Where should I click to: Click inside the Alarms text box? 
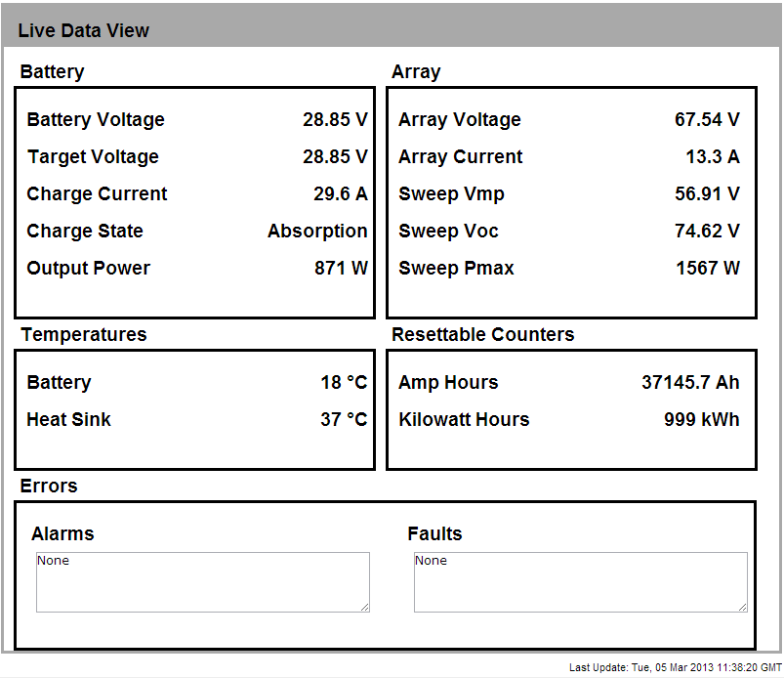[x=202, y=582]
